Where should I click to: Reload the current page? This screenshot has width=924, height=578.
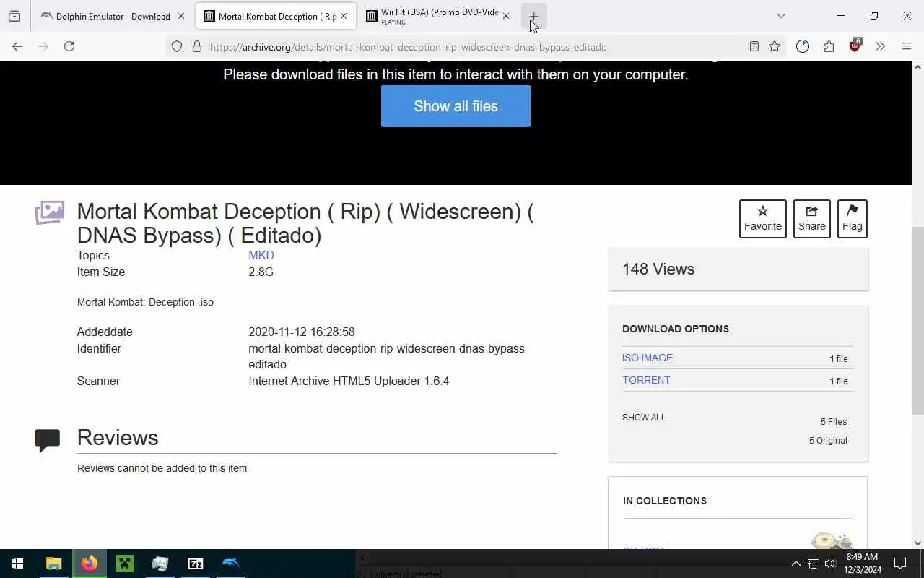[x=69, y=46]
